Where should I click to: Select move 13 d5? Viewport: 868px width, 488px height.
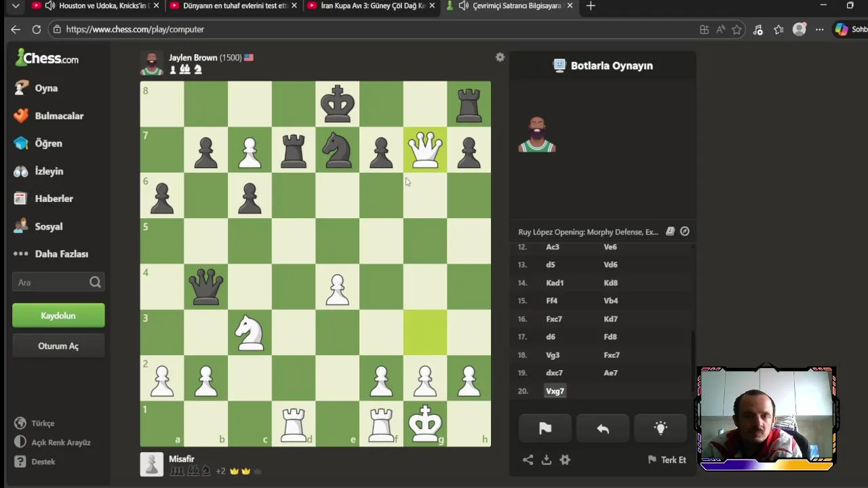pyautogui.click(x=551, y=265)
